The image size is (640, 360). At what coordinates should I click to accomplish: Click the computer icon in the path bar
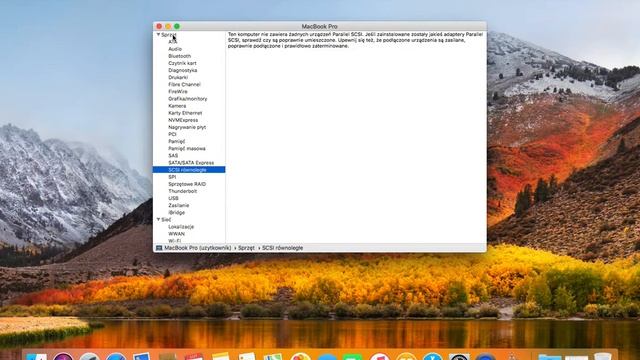click(x=159, y=248)
